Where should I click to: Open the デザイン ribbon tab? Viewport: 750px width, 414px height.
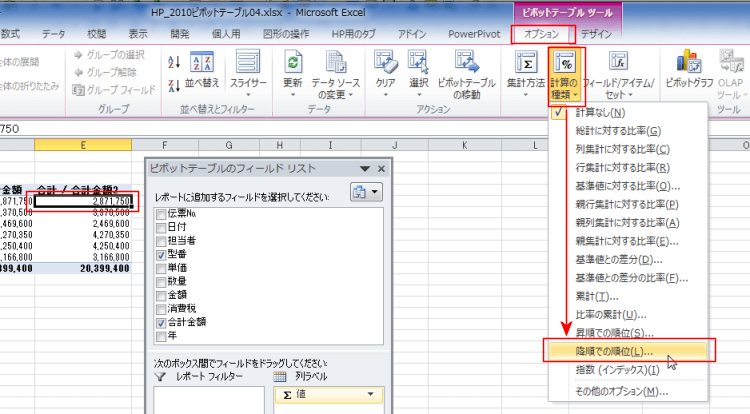tap(596, 34)
